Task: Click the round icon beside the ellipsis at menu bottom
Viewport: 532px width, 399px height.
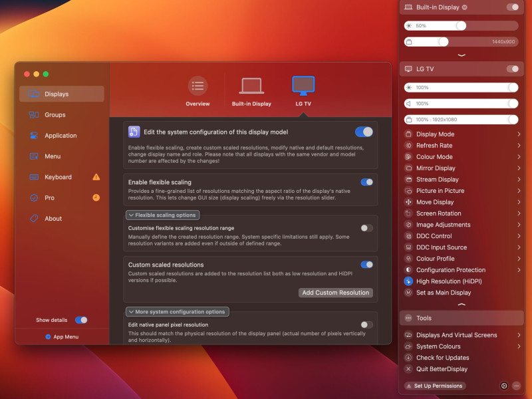Action: pos(504,386)
